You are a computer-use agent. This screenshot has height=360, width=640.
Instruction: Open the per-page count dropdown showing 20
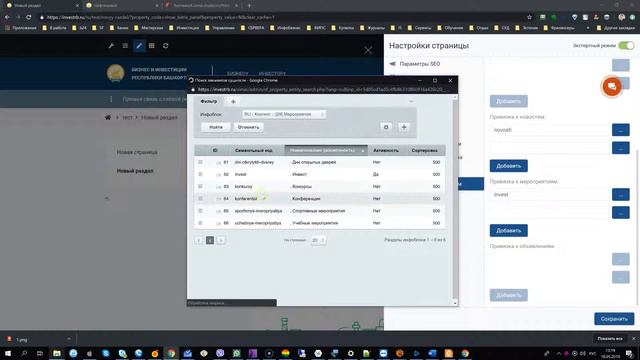pos(318,240)
